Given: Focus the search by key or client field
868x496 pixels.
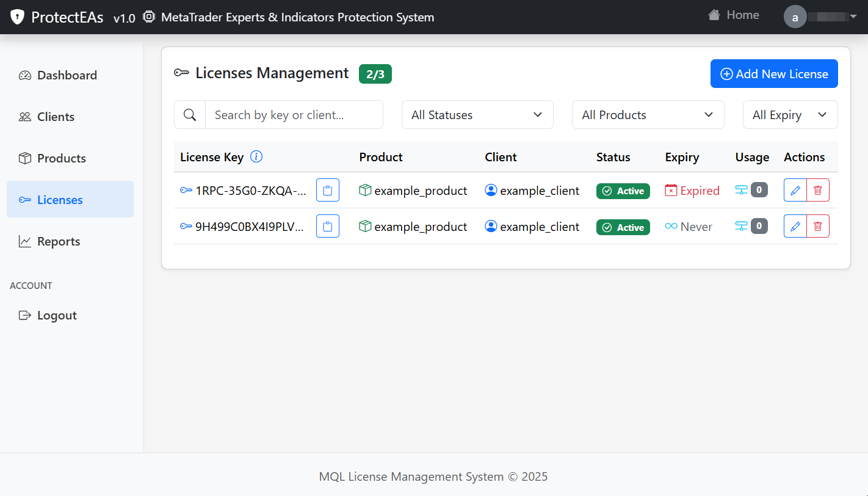Looking at the screenshot, I should click(294, 115).
